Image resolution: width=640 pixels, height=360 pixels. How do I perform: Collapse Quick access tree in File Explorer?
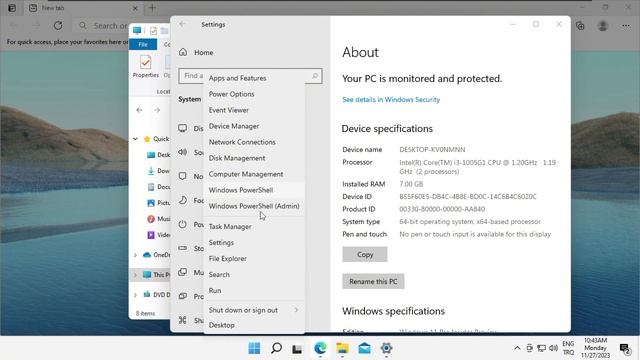135,139
